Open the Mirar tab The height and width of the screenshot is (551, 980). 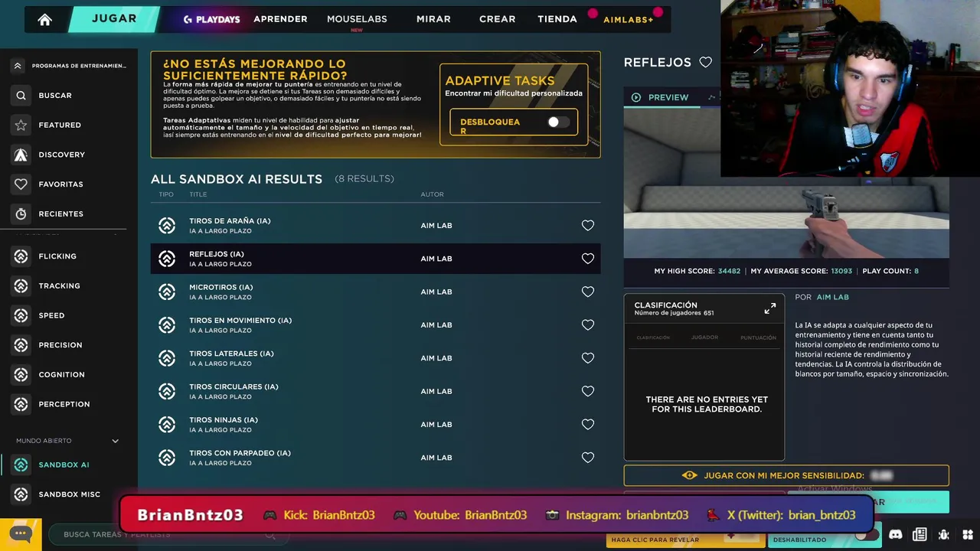pos(433,19)
